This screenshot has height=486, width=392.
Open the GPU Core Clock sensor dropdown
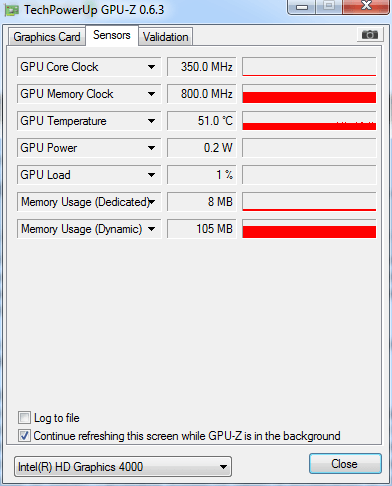(151, 67)
